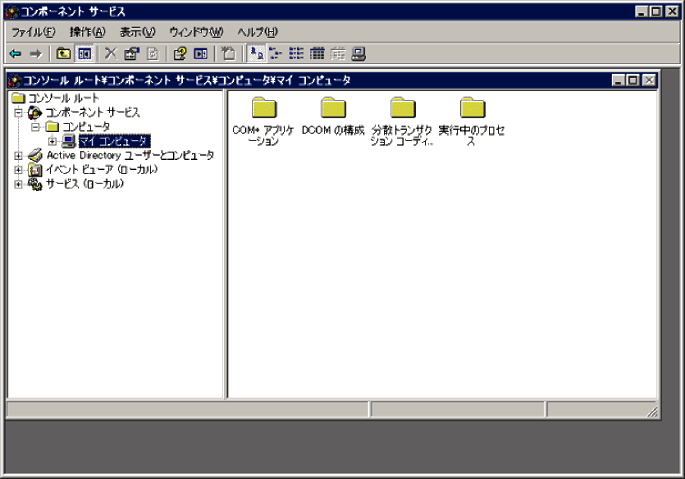Image resolution: width=685 pixels, height=479 pixels.
Task: Collapse the コンピュータ folder node
Action: 35,127
